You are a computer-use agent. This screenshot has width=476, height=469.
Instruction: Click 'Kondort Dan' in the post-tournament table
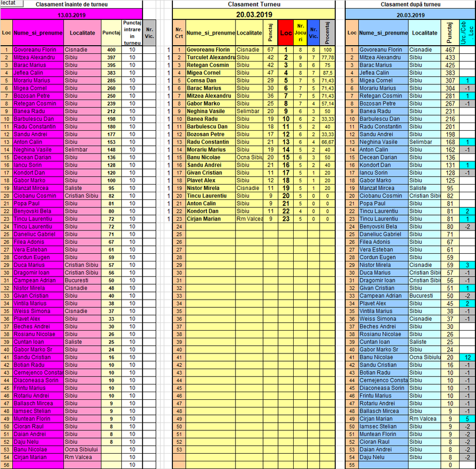[x=383, y=165]
